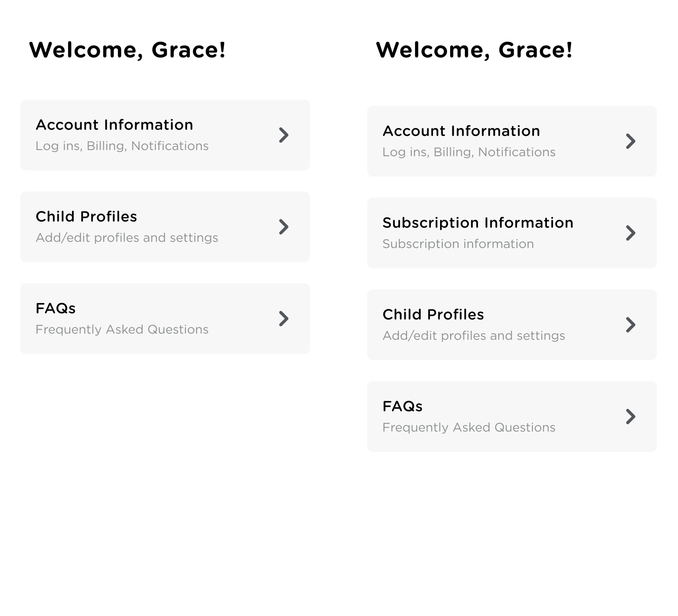Click the chevron beside Subscription Information
678x616 pixels.
631,233
